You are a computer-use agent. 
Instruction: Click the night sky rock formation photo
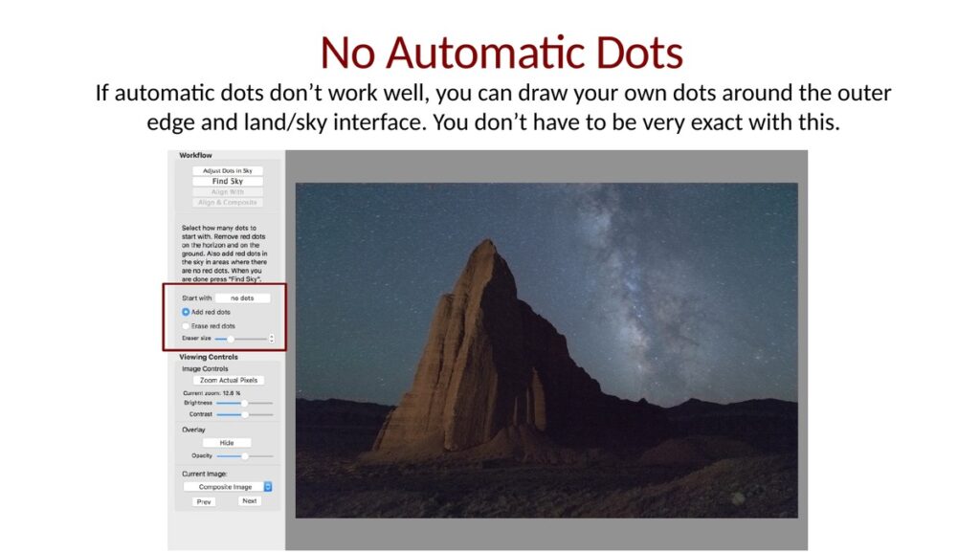click(546, 350)
